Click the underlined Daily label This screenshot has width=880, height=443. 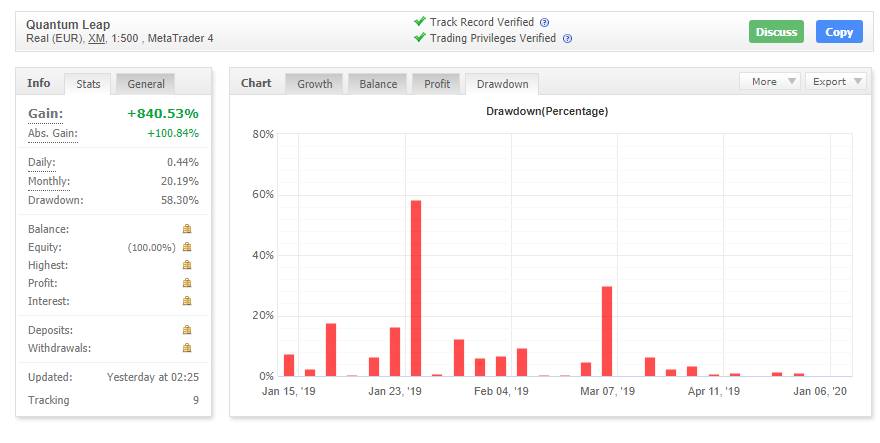[x=42, y=162]
